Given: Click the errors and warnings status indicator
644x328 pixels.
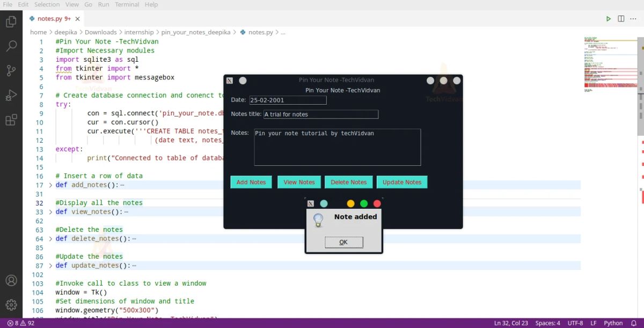Looking at the screenshot, I should pos(21,323).
